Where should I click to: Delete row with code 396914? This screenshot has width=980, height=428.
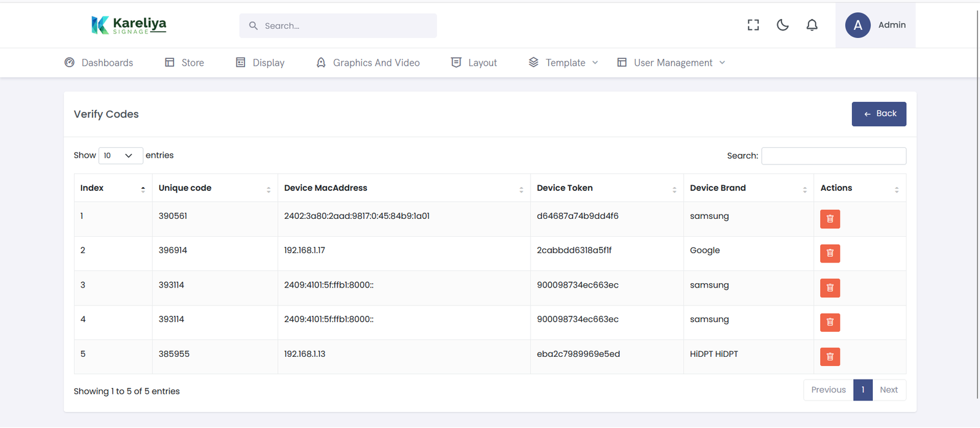830,253
